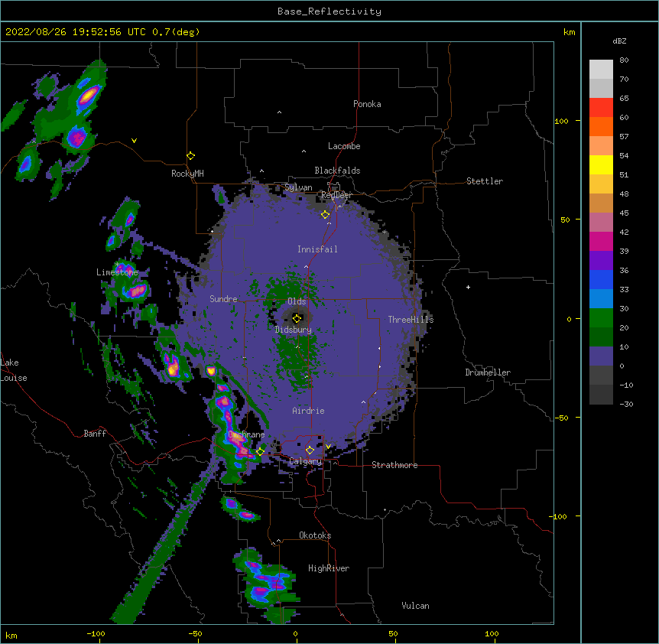Select the Innisfail label

click(317, 249)
